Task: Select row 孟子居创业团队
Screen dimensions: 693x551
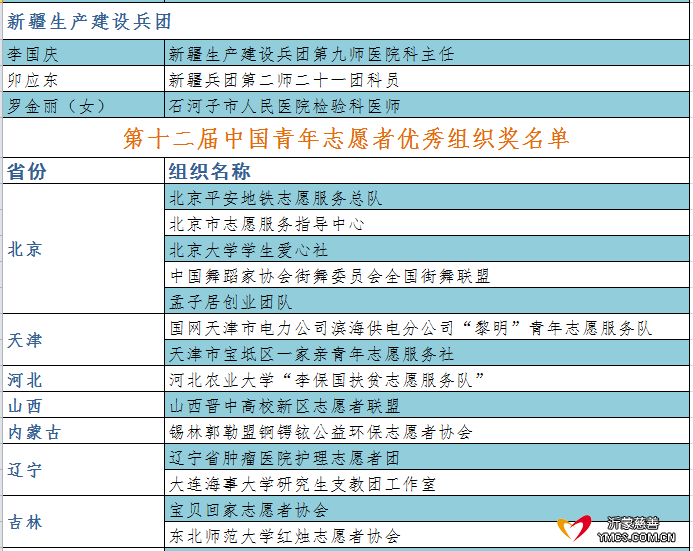Action: 427,301
